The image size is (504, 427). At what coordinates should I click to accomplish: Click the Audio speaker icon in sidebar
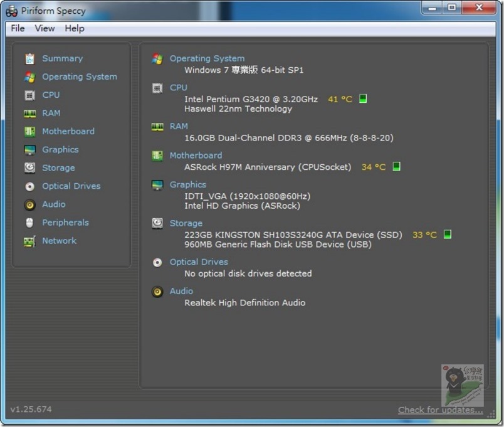click(x=29, y=205)
